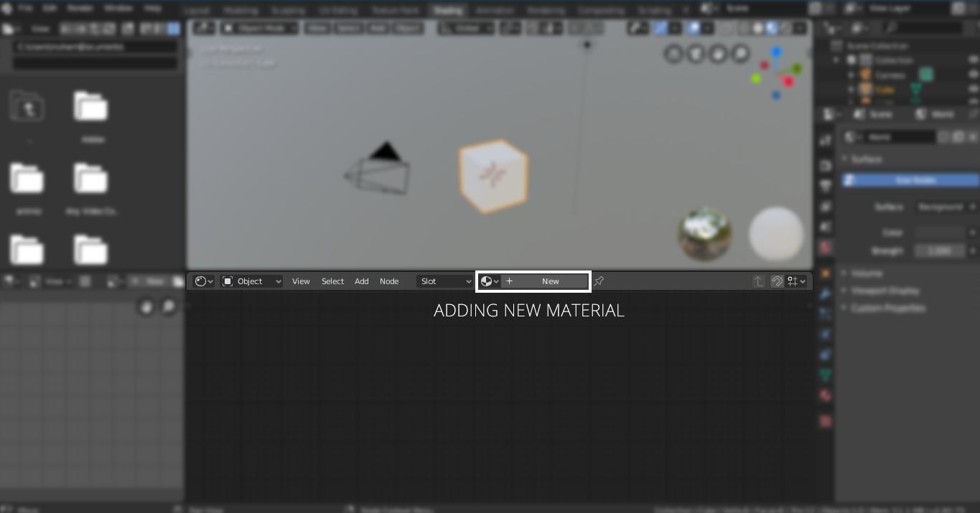Open the green Object Data properties tab
The width and height of the screenshot is (980, 513).
[825, 375]
